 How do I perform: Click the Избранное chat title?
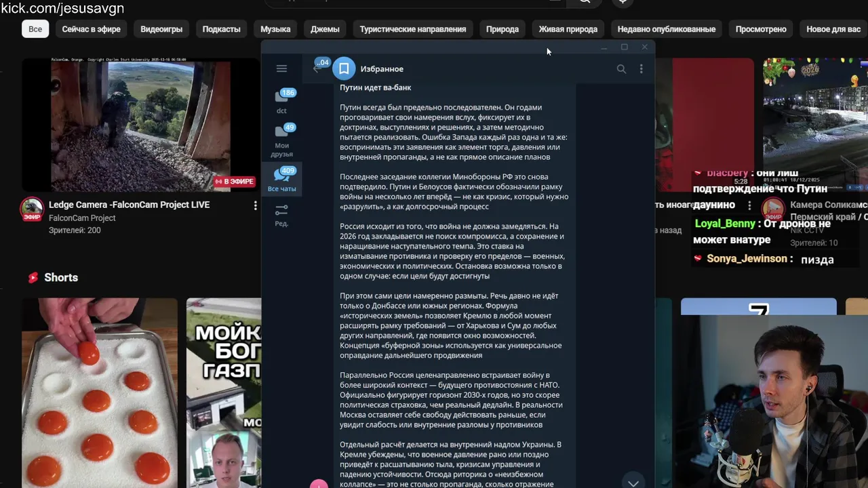click(382, 68)
